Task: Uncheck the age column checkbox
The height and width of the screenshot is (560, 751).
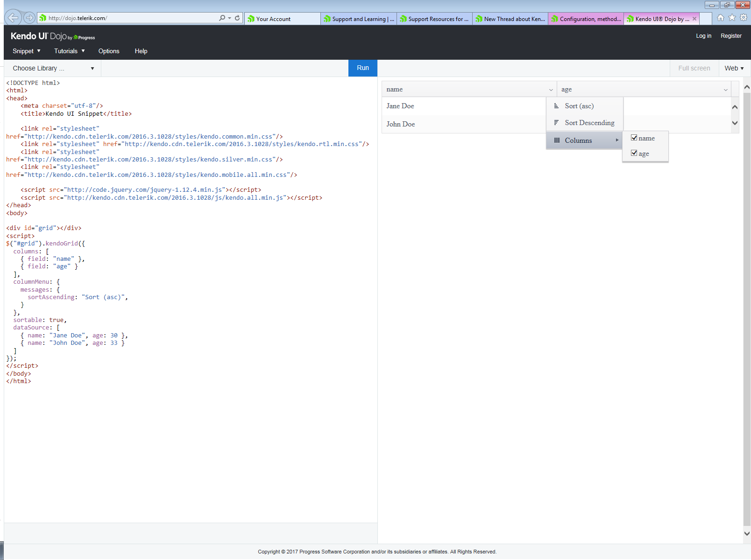Action: pos(634,153)
